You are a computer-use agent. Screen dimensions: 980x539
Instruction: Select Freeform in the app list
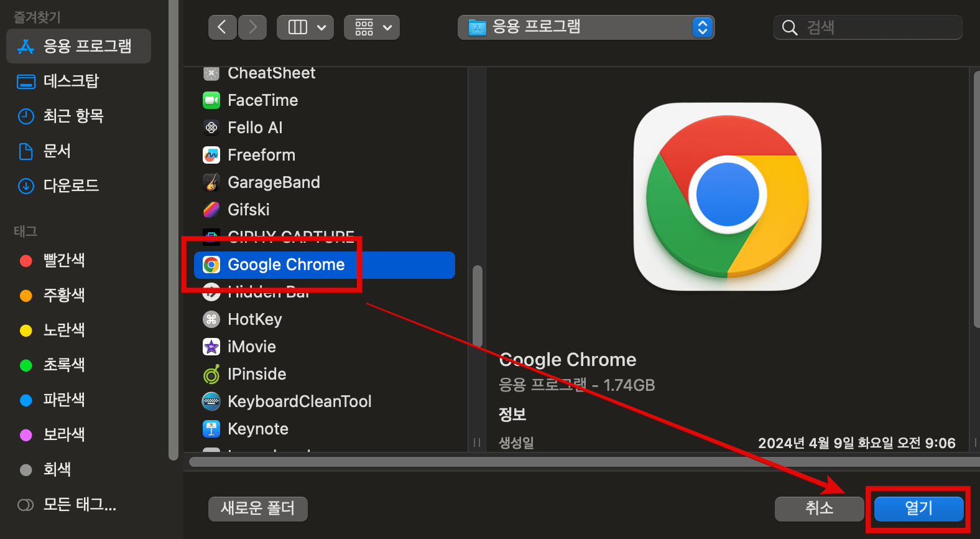[x=325, y=155]
